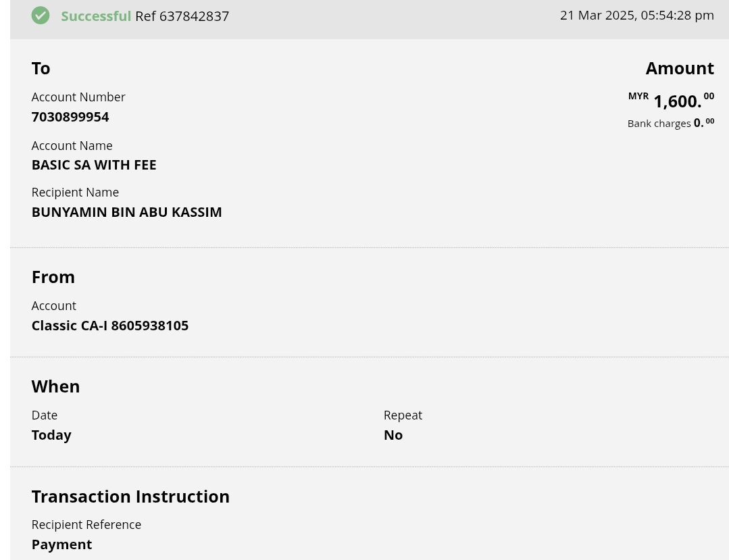Image resolution: width=729 pixels, height=560 pixels.
Task: Click the transaction timestamp 21 Mar 2025
Action: [x=636, y=16]
